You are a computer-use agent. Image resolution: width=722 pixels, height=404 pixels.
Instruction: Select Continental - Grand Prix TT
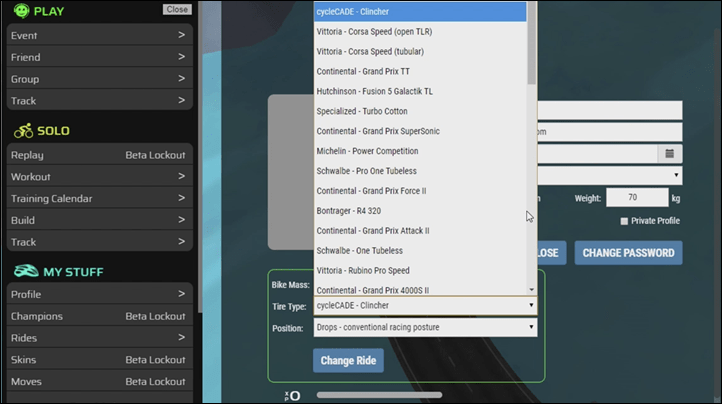coord(420,71)
